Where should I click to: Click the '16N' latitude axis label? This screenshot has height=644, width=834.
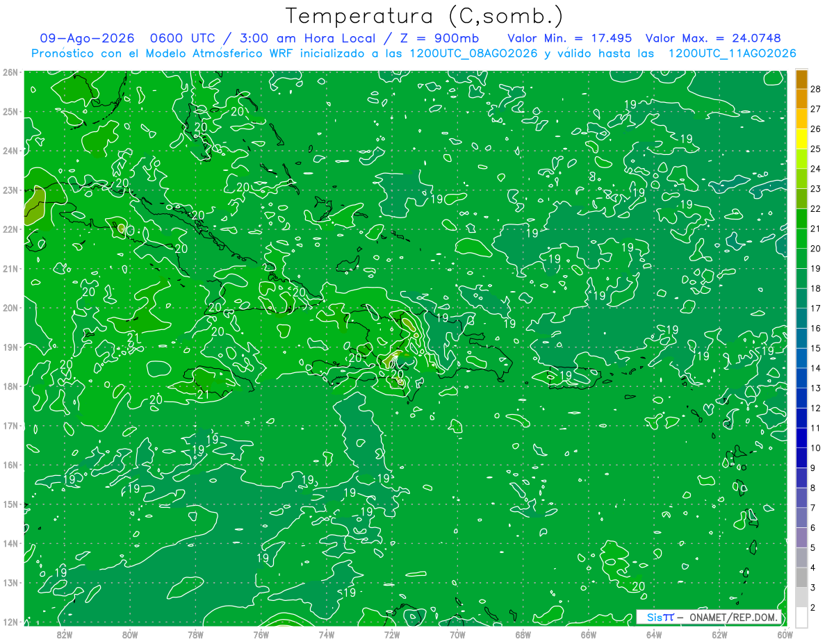click(10, 465)
